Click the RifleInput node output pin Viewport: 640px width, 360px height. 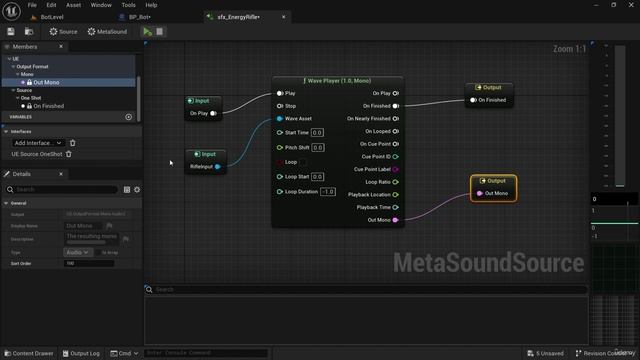click(218, 167)
